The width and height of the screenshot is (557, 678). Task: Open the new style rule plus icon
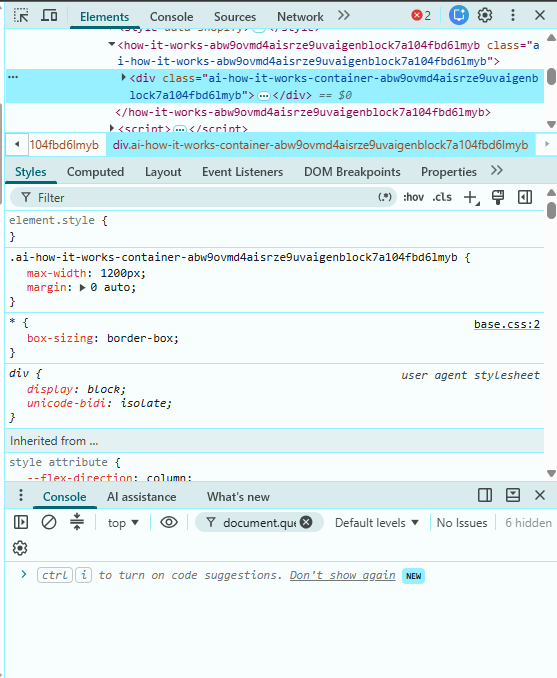click(471, 198)
